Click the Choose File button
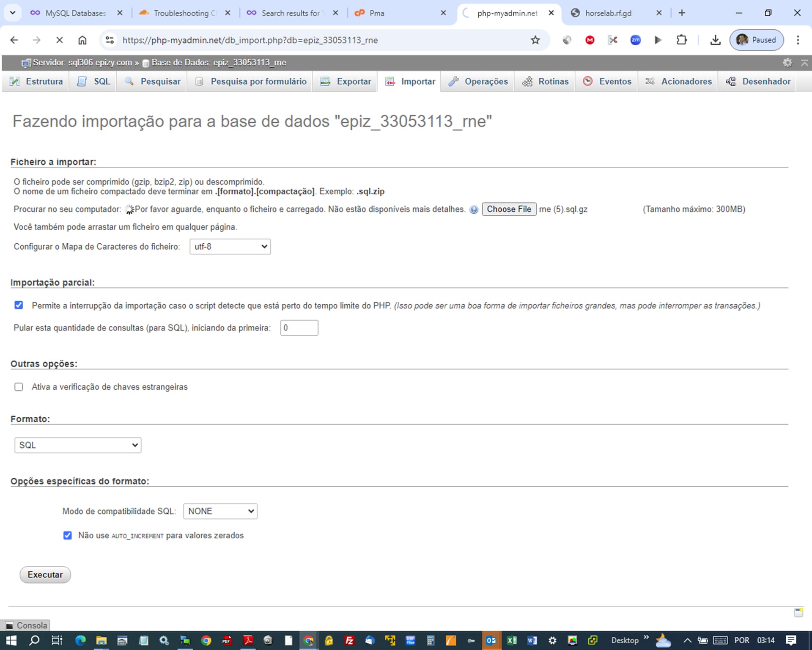 click(x=509, y=209)
